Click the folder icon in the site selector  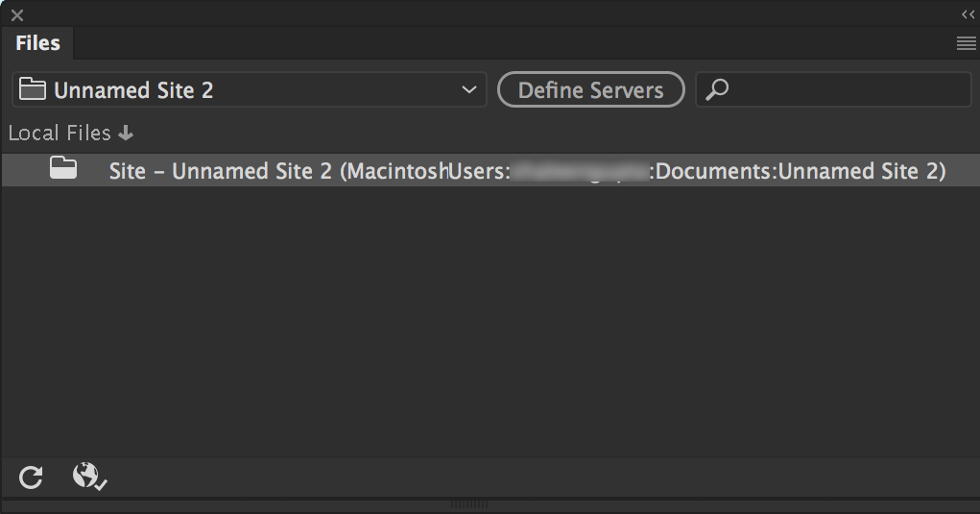pyautogui.click(x=33, y=90)
